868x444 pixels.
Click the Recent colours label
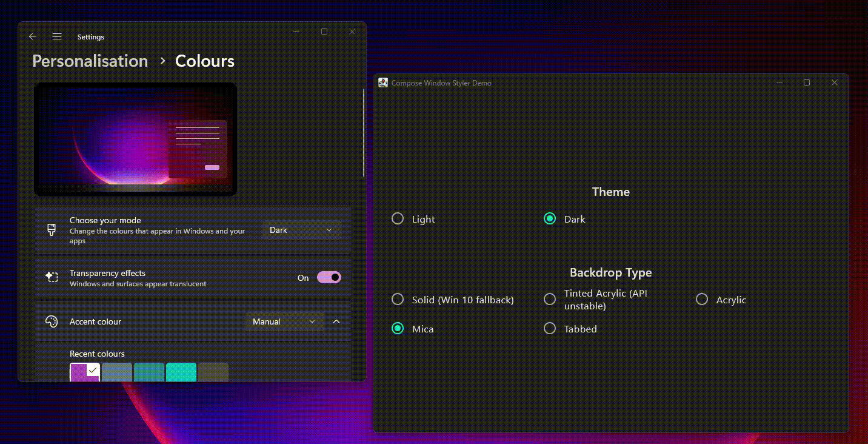coord(97,354)
